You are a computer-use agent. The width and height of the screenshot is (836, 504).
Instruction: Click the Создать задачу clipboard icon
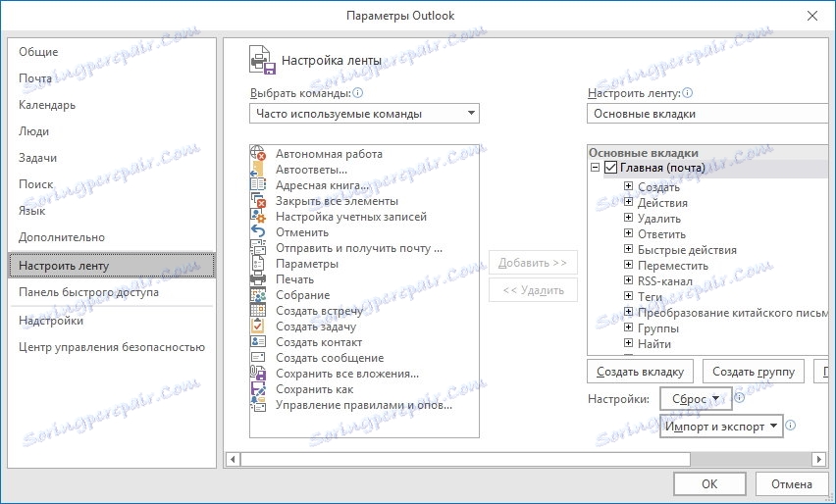pyautogui.click(x=258, y=327)
